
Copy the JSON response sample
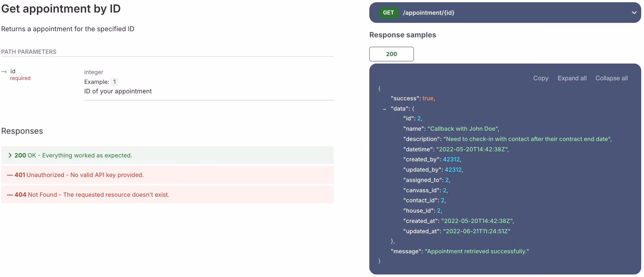tap(541, 78)
